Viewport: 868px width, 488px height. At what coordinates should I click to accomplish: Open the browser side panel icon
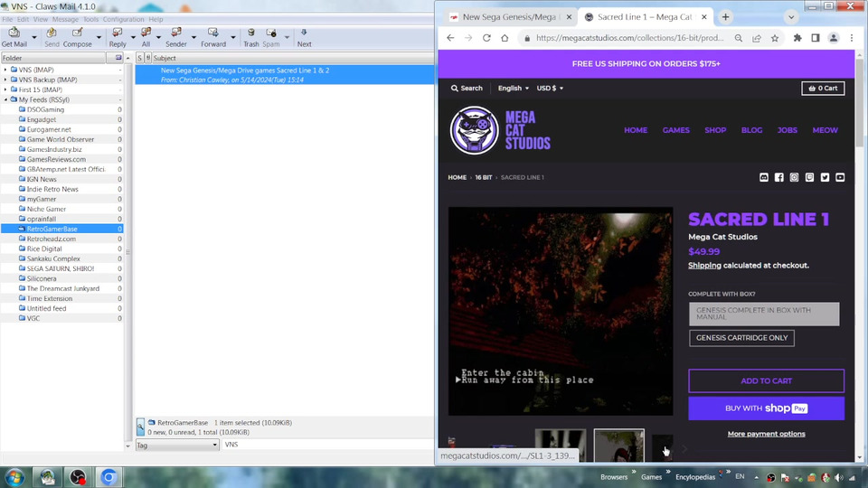point(816,38)
